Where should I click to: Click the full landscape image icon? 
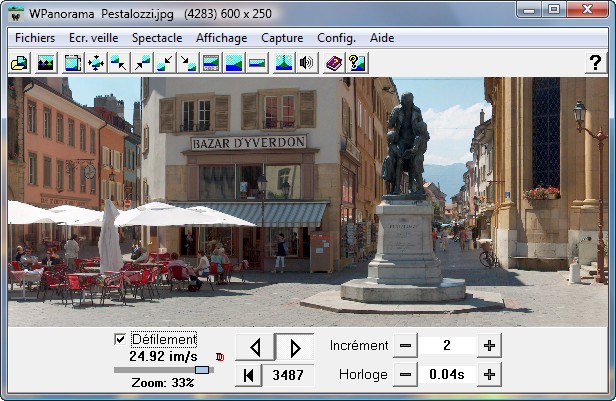[x=234, y=63]
